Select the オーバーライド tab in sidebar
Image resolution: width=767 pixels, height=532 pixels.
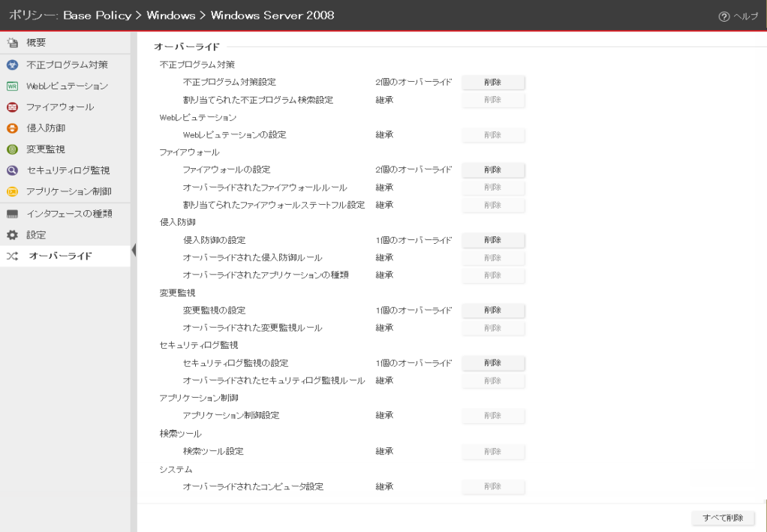click(60, 257)
